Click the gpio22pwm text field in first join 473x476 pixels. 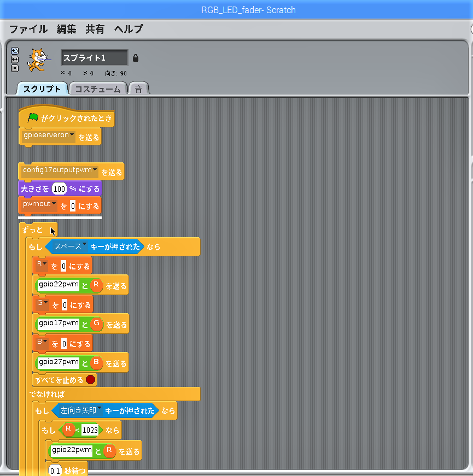(x=59, y=285)
